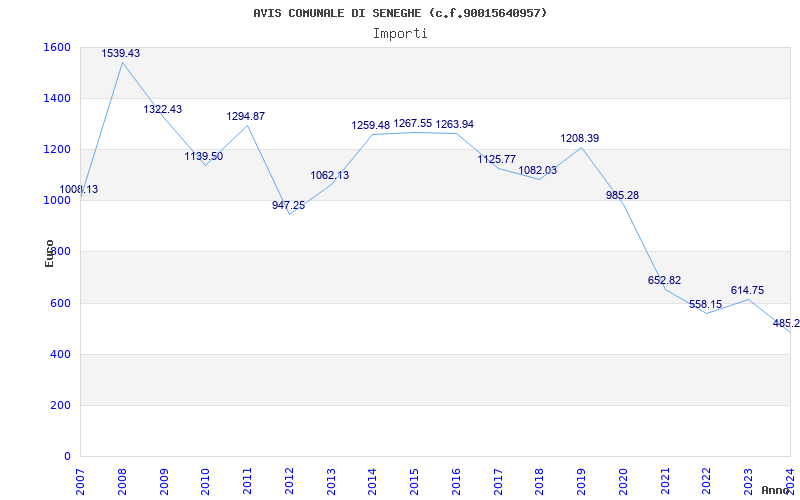Click the x-axis year 2009
The width and height of the screenshot is (800, 500).
pyautogui.click(x=164, y=482)
